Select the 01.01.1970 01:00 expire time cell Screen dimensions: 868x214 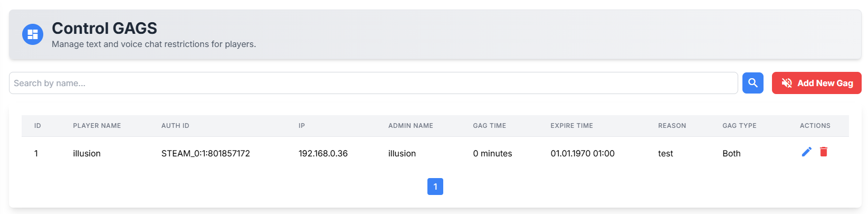pos(582,153)
